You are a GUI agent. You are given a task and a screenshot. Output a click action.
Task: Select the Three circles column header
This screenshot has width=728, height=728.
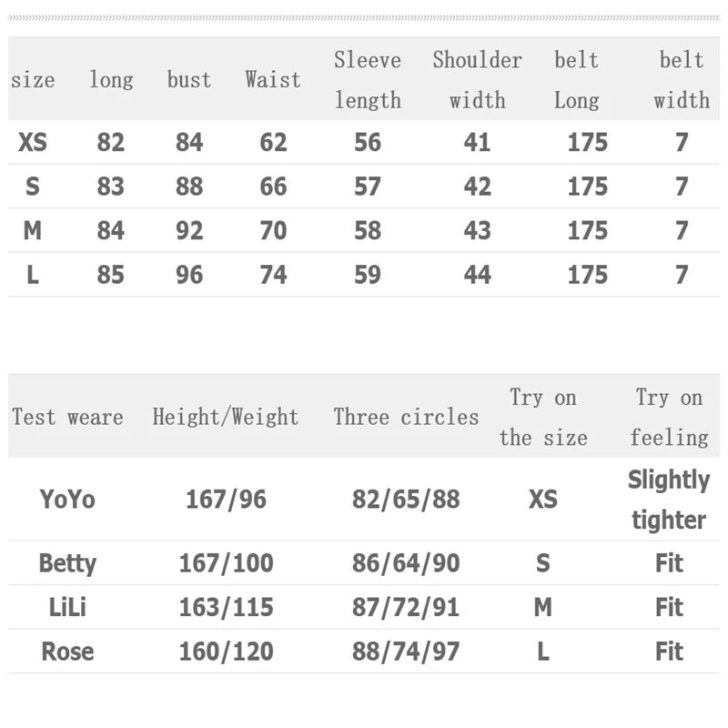pyautogui.click(x=406, y=417)
